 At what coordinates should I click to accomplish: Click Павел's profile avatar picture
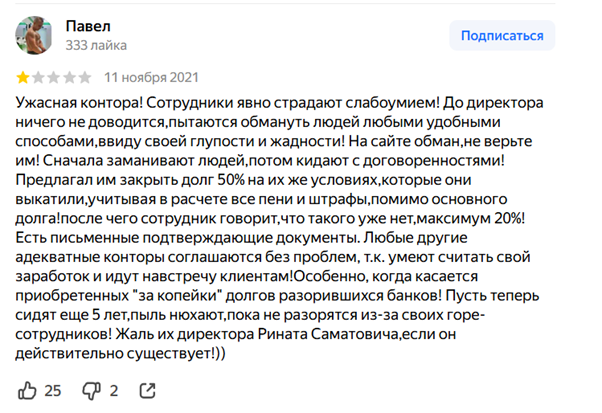[x=34, y=35]
